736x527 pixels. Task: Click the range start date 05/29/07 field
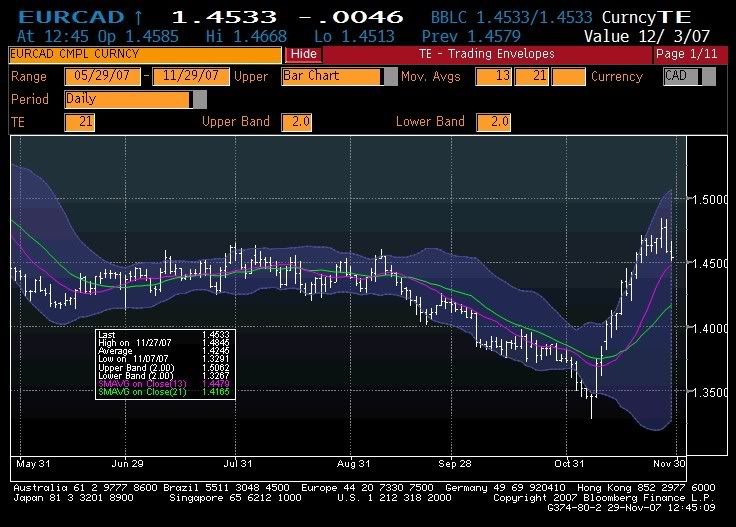click(101, 77)
